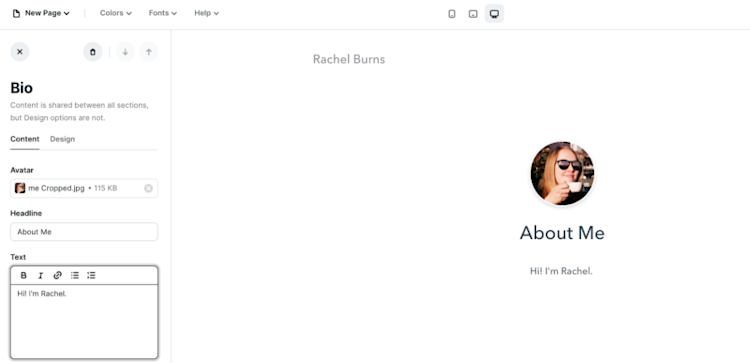Insert a link in Text editor
750x363 pixels.
click(57, 275)
